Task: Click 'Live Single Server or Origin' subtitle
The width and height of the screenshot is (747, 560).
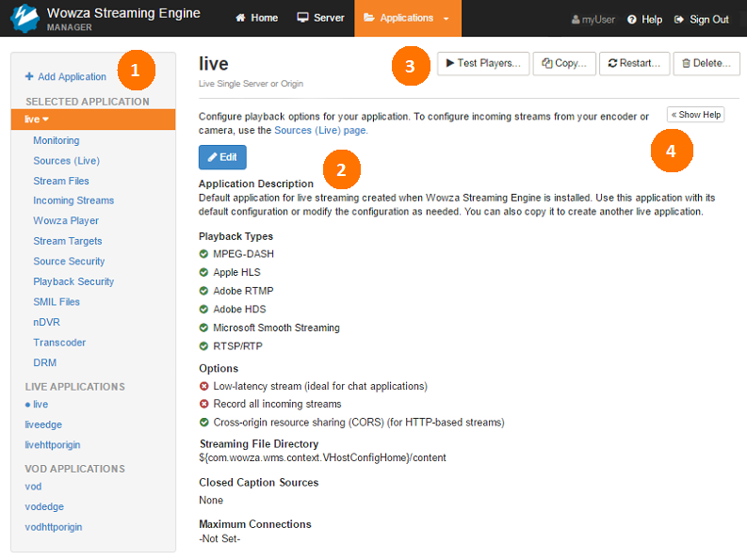Action: (252, 84)
